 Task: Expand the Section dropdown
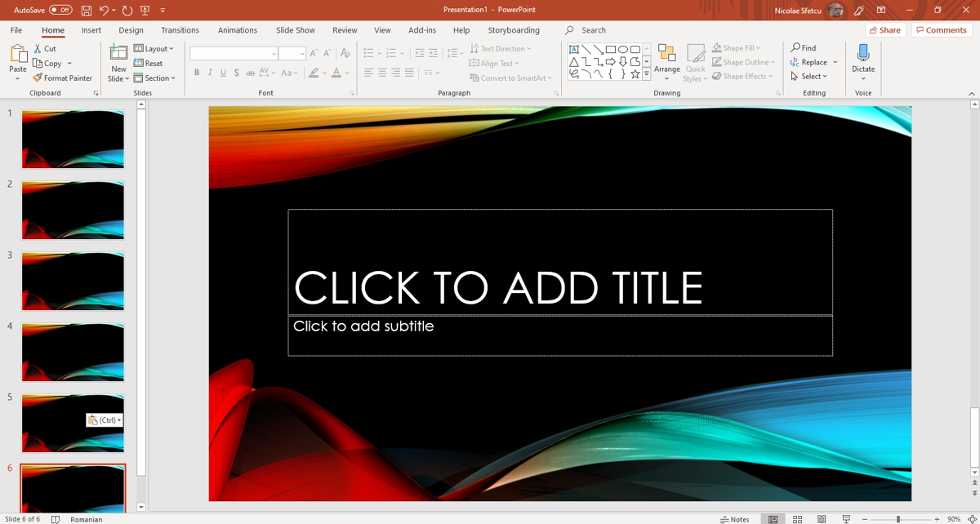[154, 78]
